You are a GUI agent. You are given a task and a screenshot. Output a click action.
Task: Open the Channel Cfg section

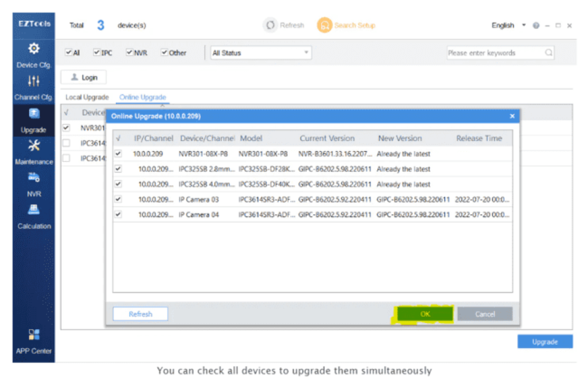point(34,87)
